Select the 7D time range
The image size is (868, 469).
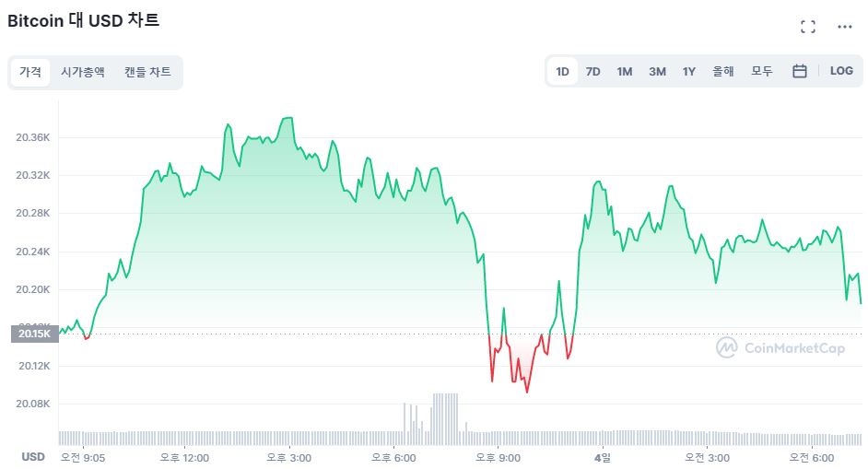pos(593,71)
